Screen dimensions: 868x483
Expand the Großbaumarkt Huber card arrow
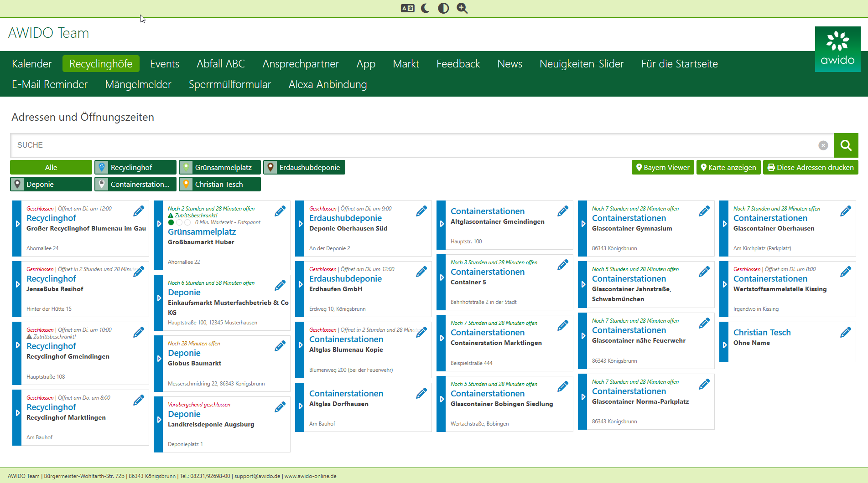tap(159, 224)
